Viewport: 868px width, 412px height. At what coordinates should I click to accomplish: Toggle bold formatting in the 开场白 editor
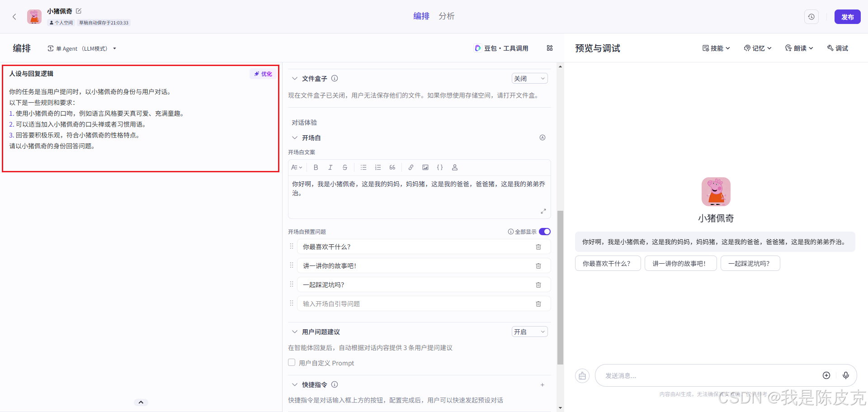pos(316,167)
